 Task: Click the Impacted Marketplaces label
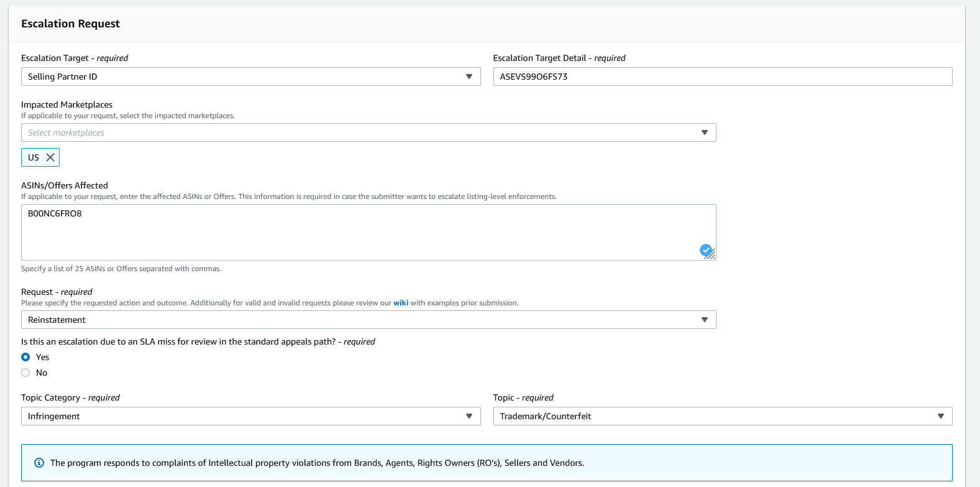point(66,104)
